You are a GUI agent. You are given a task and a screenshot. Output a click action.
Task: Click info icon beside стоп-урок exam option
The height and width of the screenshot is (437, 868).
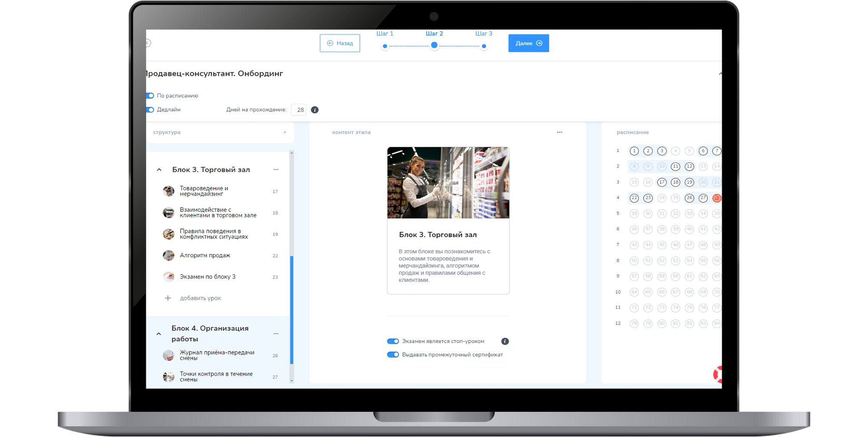coord(505,341)
